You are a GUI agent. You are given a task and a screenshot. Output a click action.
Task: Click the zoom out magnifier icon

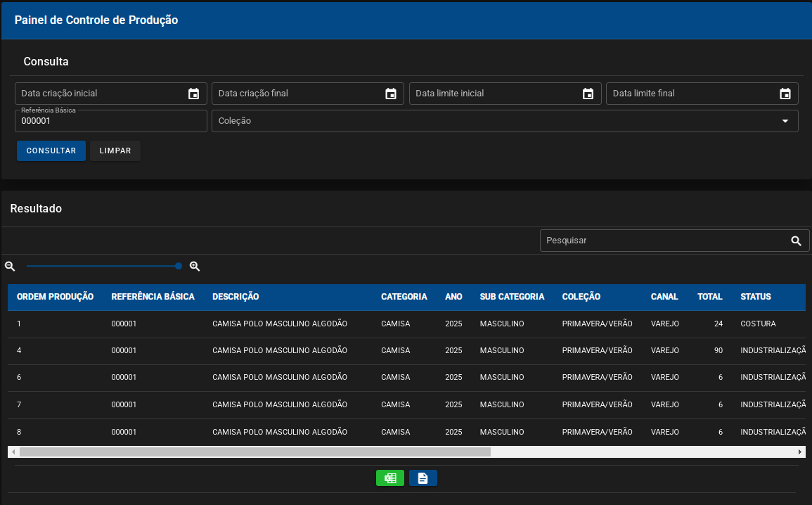click(10, 267)
